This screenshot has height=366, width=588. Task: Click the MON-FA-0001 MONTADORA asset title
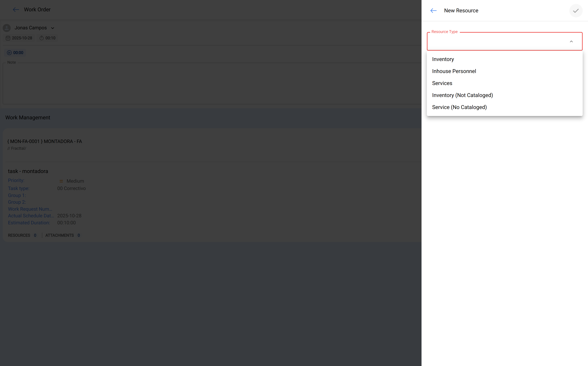tap(45, 141)
